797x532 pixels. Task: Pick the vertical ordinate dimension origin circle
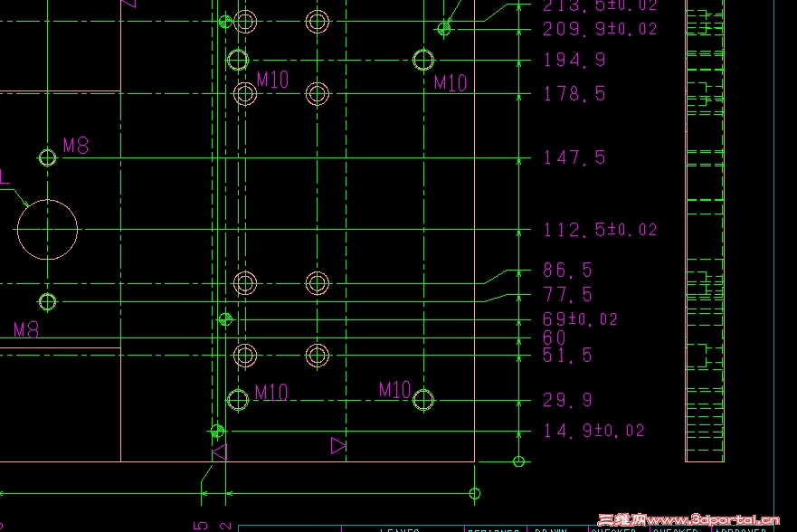point(518,461)
